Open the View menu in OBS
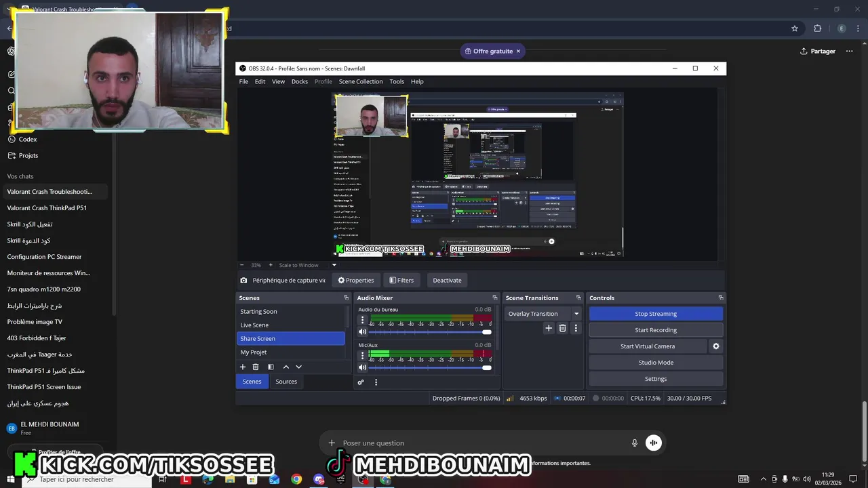This screenshot has width=868, height=488. [x=278, y=81]
